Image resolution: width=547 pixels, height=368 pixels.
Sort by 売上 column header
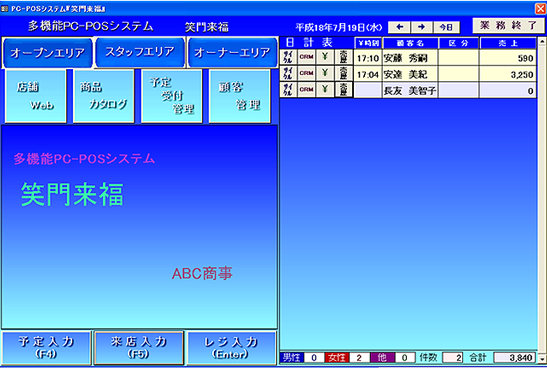click(508, 43)
